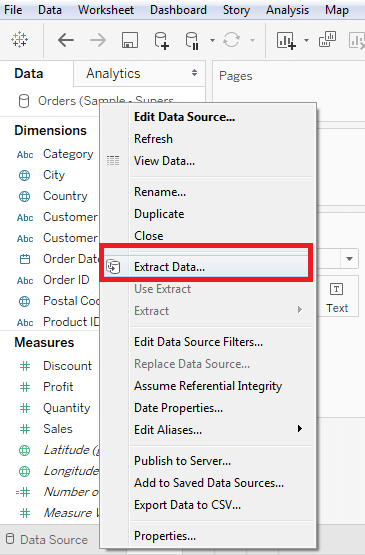Switch to the Data pane tab
Screen dimensions: 365x555
coord(29,74)
